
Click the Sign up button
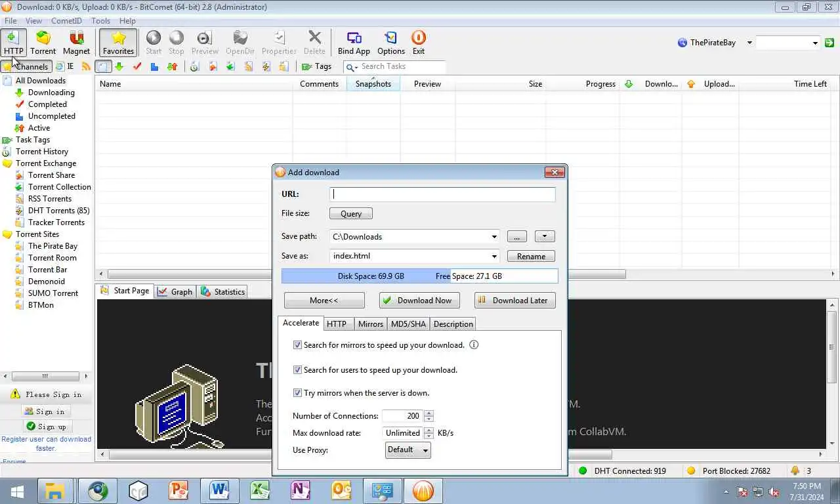tap(46, 427)
